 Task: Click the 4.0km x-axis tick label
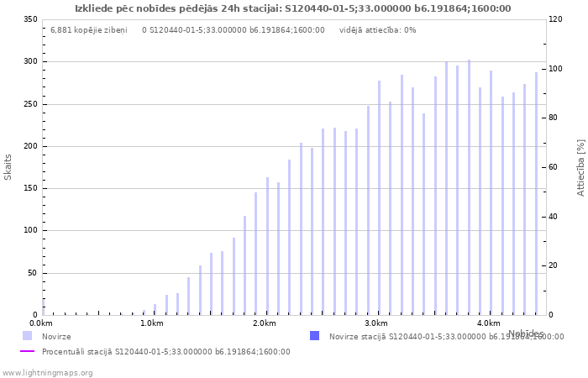pyautogui.click(x=487, y=323)
